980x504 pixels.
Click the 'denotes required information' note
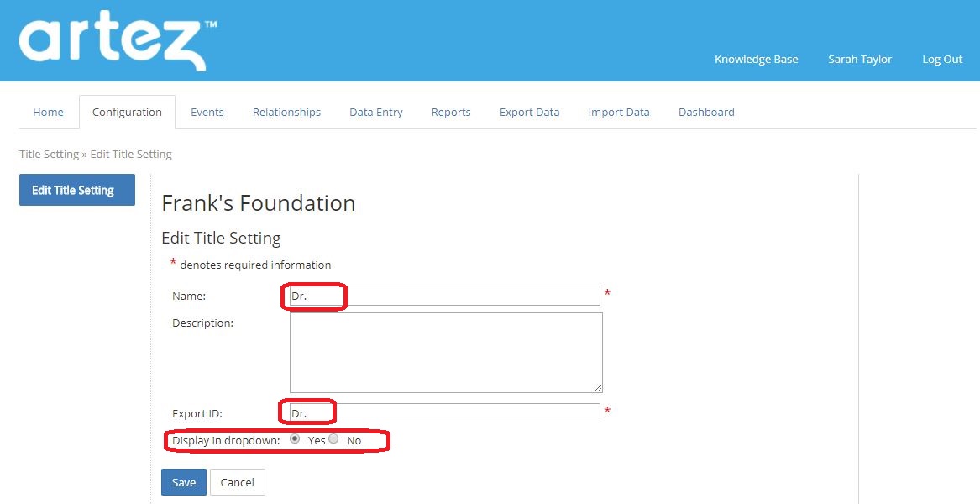point(255,265)
